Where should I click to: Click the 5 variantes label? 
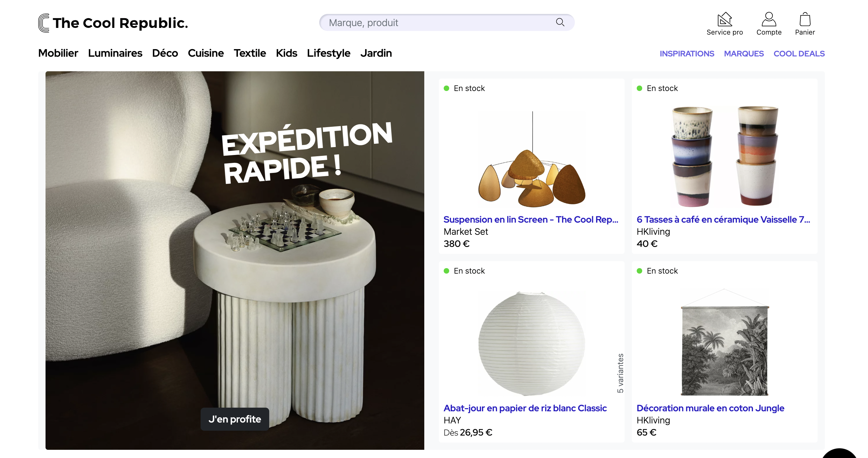click(620, 373)
